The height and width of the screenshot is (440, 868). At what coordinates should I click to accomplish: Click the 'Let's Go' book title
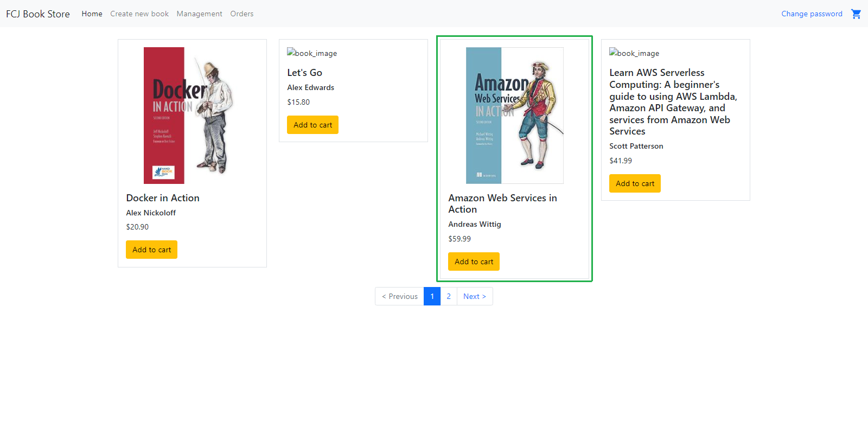[304, 73]
